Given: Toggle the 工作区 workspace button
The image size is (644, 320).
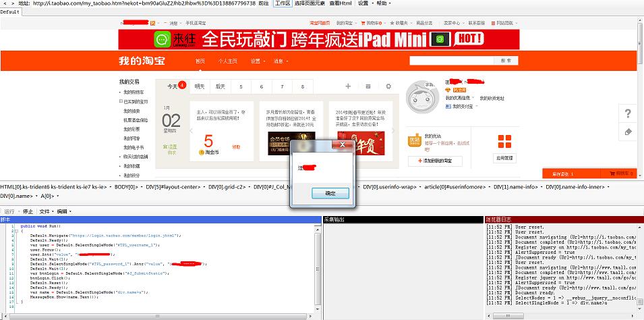Looking at the screenshot, I should 283,3.
